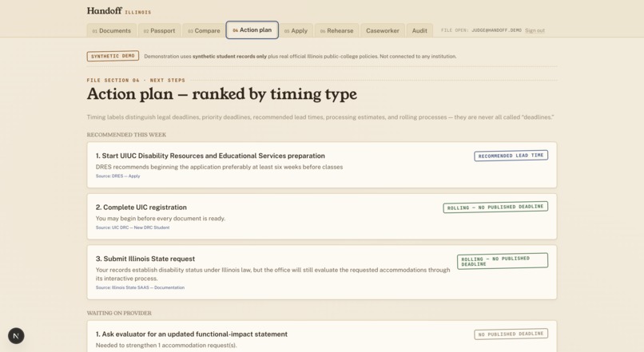644x352 pixels.
Task: Click the synthetic student records disclaimer text
Action: coord(300,56)
